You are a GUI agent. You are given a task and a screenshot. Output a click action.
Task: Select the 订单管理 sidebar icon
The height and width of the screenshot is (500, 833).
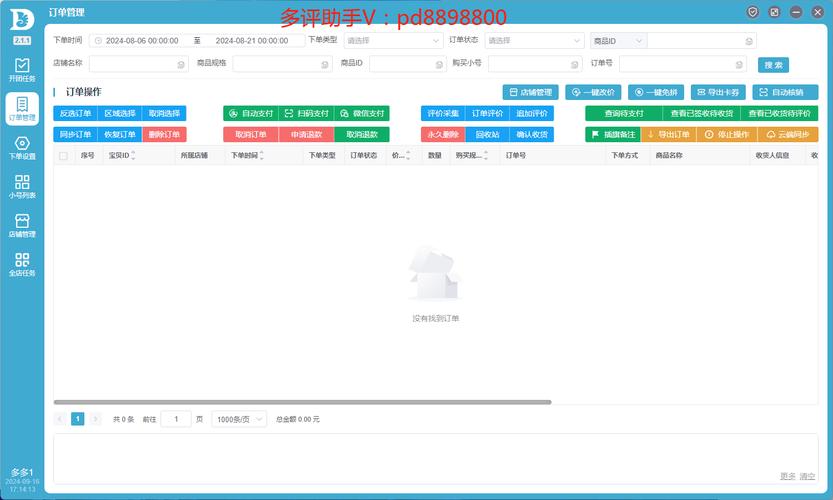[x=22, y=108]
